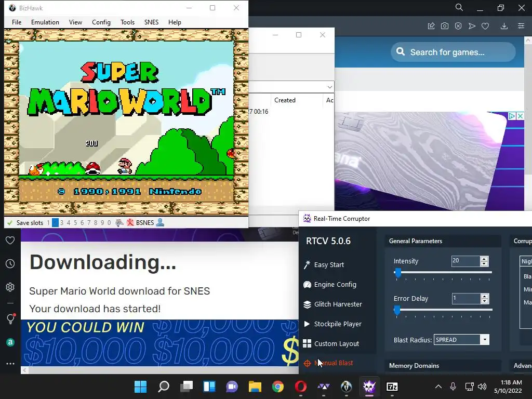532x399 pixels.
Task: Open File Explorer from the taskbar
Action: pyautogui.click(x=255, y=387)
